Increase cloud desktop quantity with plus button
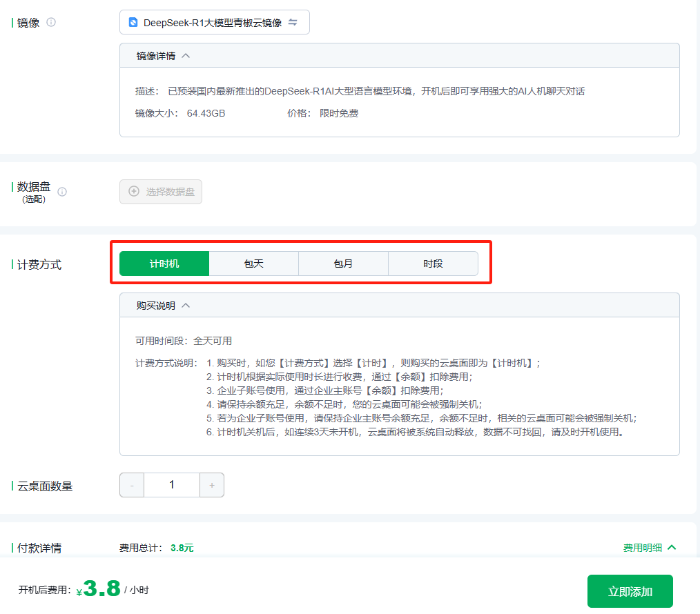 click(212, 485)
